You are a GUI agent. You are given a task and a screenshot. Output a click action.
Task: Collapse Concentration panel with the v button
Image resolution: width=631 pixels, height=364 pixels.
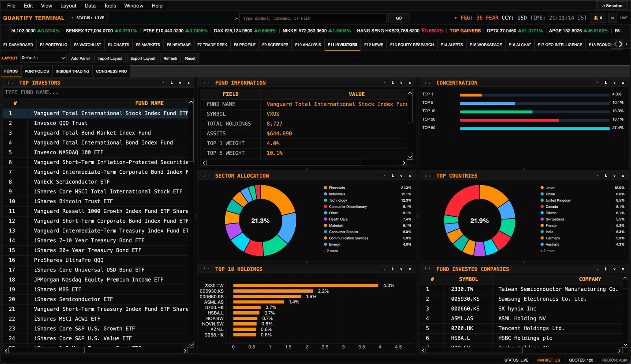pyautogui.click(x=614, y=83)
